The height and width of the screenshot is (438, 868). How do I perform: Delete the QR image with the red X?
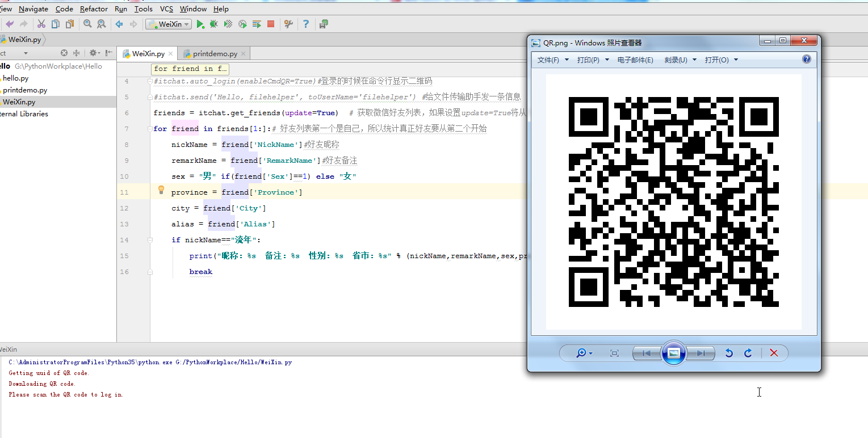coord(773,353)
